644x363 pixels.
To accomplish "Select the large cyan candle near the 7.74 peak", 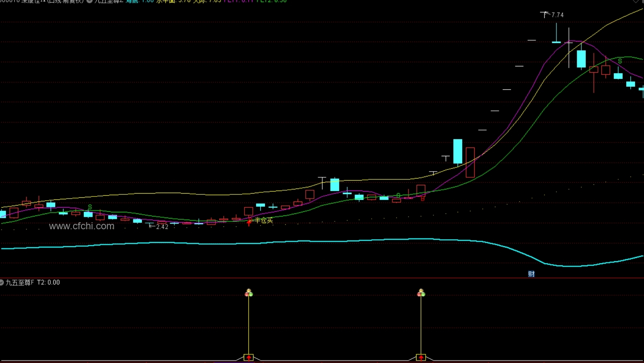I will point(581,59).
